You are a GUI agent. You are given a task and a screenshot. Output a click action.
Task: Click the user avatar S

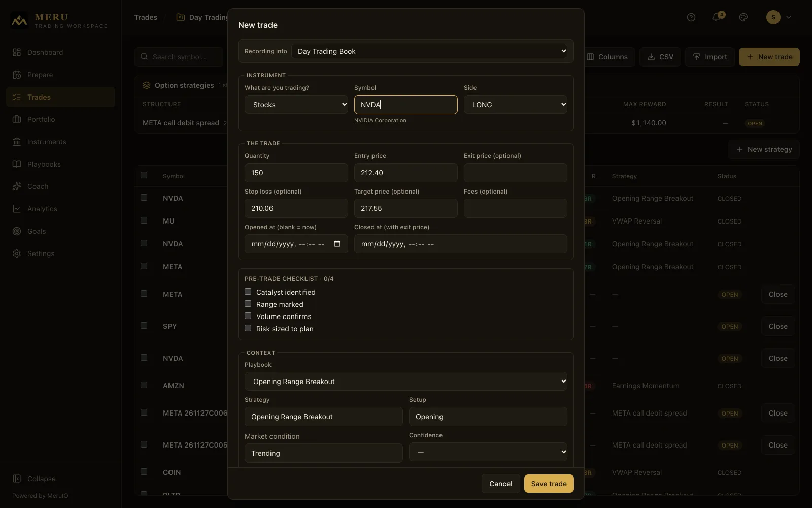pyautogui.click(x=773, y=17)
